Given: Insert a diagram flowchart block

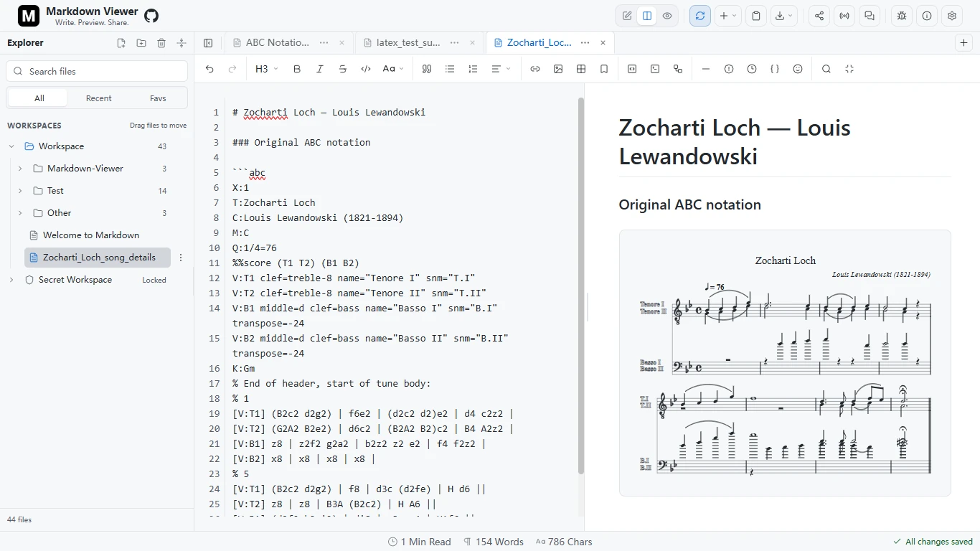Looking at the screenshot, I should click(x=678, y=69).
